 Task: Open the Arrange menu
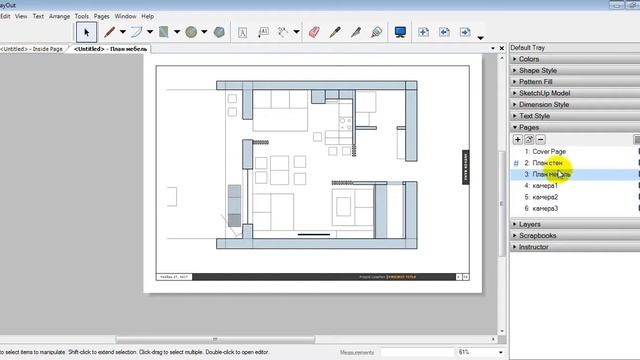point(60,16)
